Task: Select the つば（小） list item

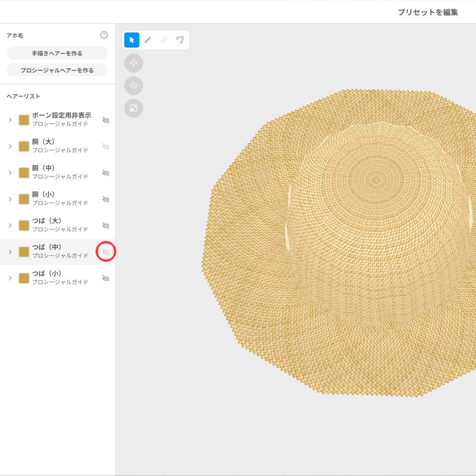Action: (x=60, y=278)
